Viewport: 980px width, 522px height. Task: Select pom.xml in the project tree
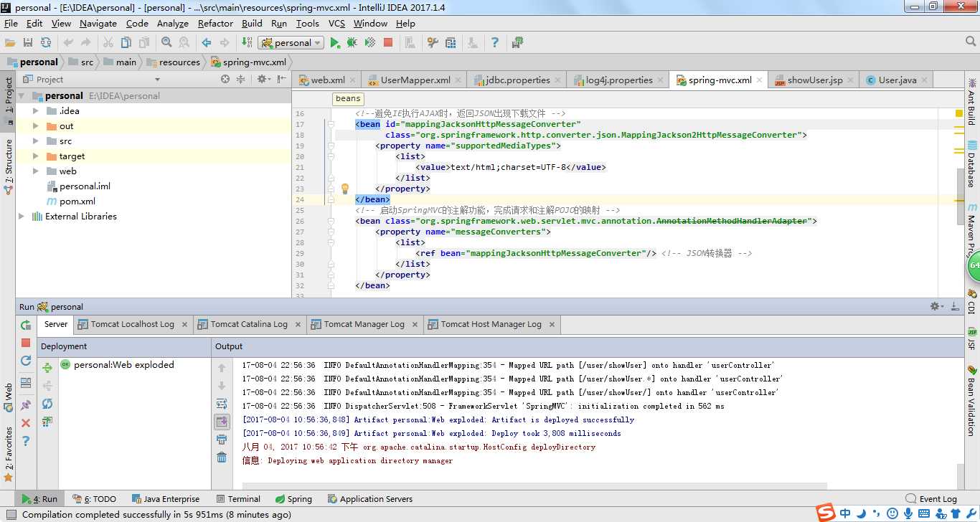(70, 201)
